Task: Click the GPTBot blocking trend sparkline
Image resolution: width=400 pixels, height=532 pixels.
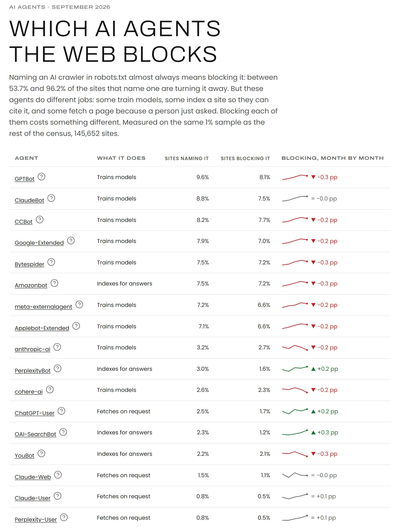Action: (295, 177)
